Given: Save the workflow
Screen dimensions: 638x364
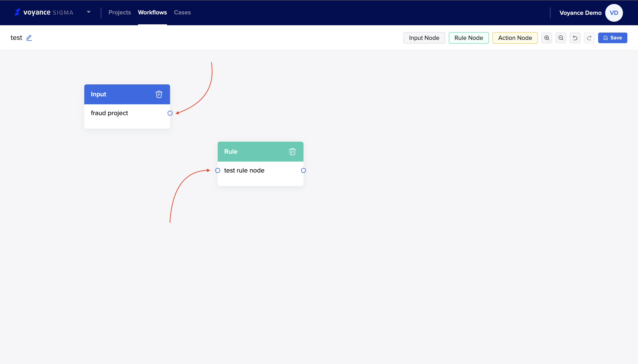Looking at the screenshot, I should click(613, 38).
